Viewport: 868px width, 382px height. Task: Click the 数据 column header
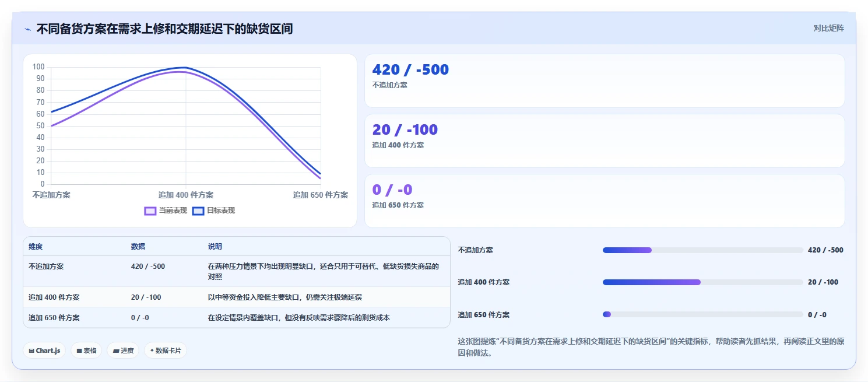138,247
